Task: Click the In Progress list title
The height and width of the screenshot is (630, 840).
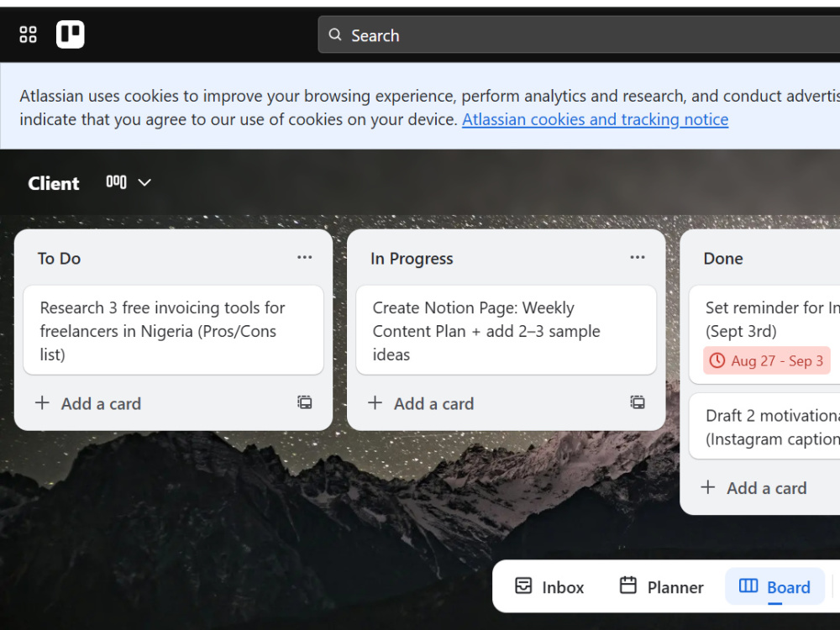Action: tap(412, 259)
